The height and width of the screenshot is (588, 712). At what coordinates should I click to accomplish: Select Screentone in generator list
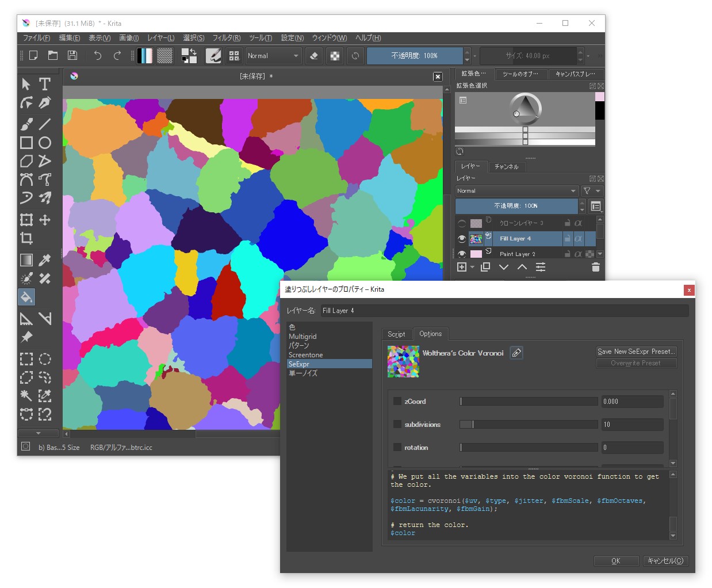pyautogui.click(x=330, y=355)
